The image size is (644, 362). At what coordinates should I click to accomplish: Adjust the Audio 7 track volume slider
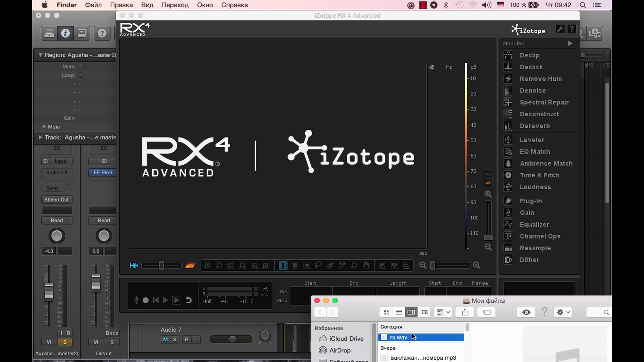(x=231, y=339)
